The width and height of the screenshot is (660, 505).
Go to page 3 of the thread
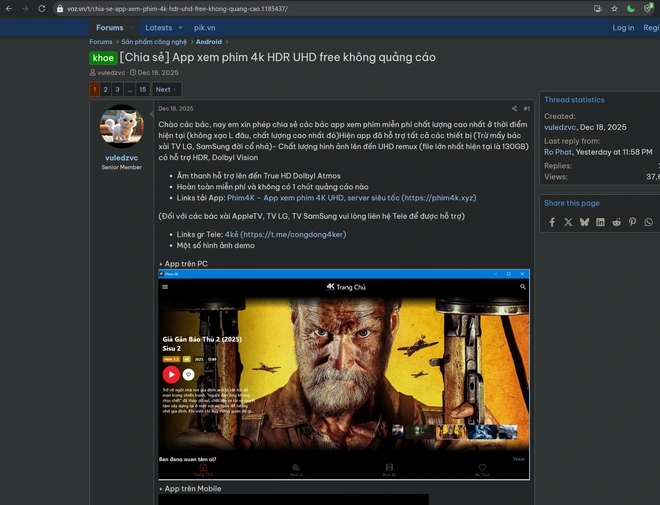point(117,89)
